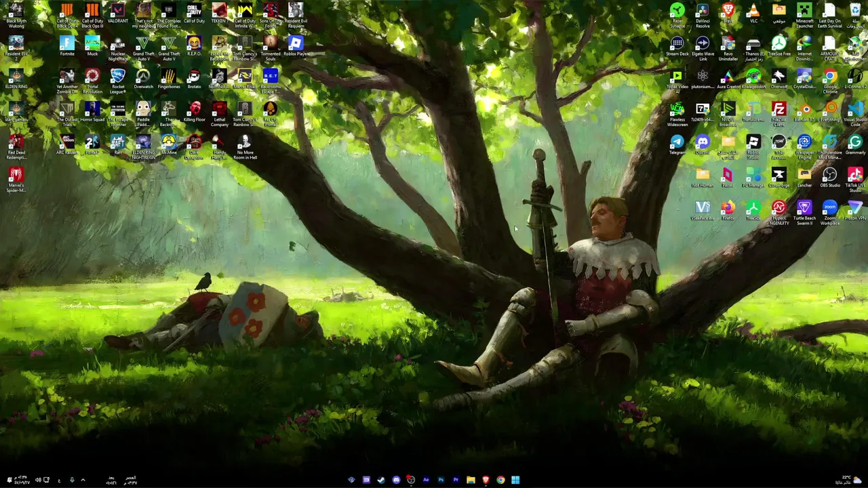Click the CurseForge desktop icon

coord(778,178)
